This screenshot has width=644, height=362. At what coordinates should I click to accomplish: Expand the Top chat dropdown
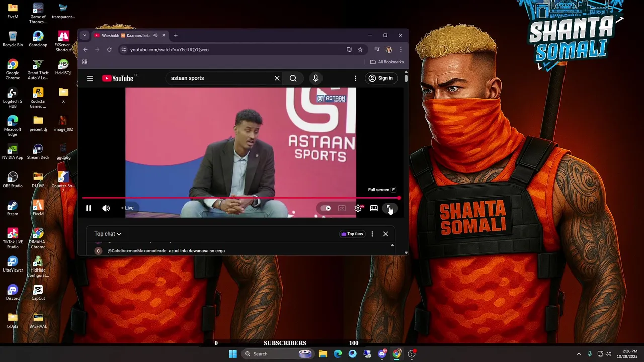pos(108,234)
